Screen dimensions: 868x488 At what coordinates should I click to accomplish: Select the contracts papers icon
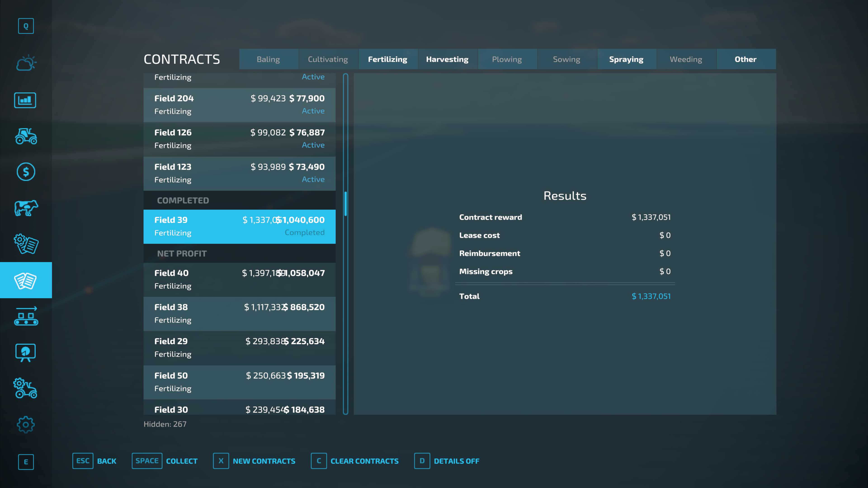click(26, 280)
